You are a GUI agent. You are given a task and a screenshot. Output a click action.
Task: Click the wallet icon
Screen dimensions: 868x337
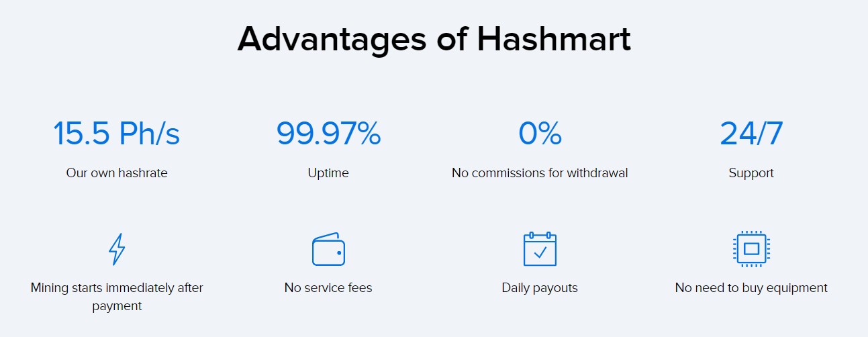click(x=328, y=249)
